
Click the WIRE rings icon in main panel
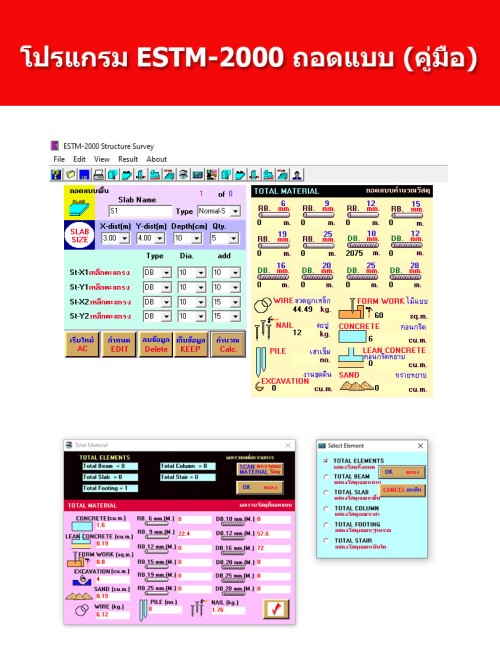pyautogui.click(x=262, y=305)
